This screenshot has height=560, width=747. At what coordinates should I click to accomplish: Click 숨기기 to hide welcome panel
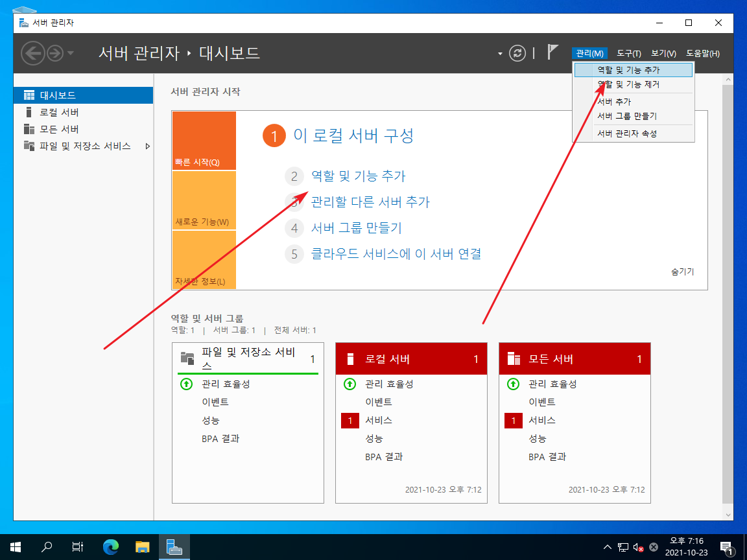(682, 272)
